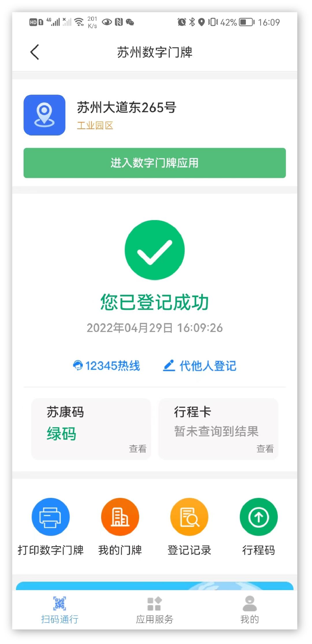Tap the 工业园区 district label
This screenshot has width=312, height=644.
95,125
